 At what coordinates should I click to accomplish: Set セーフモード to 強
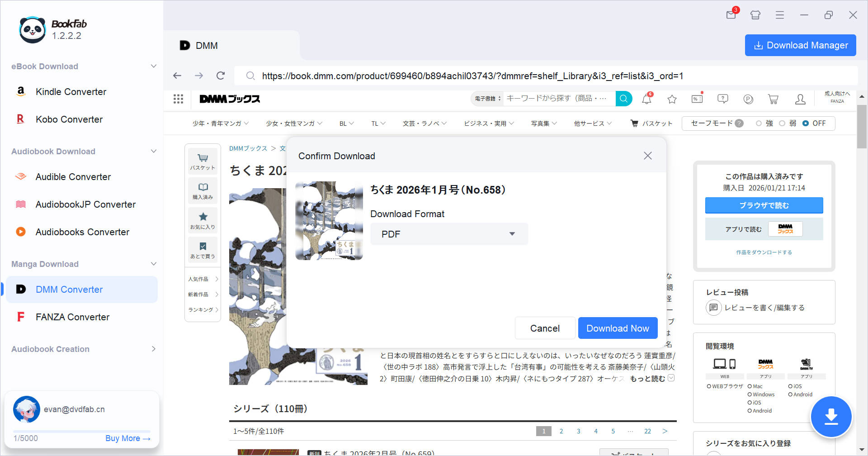[760, 123]
